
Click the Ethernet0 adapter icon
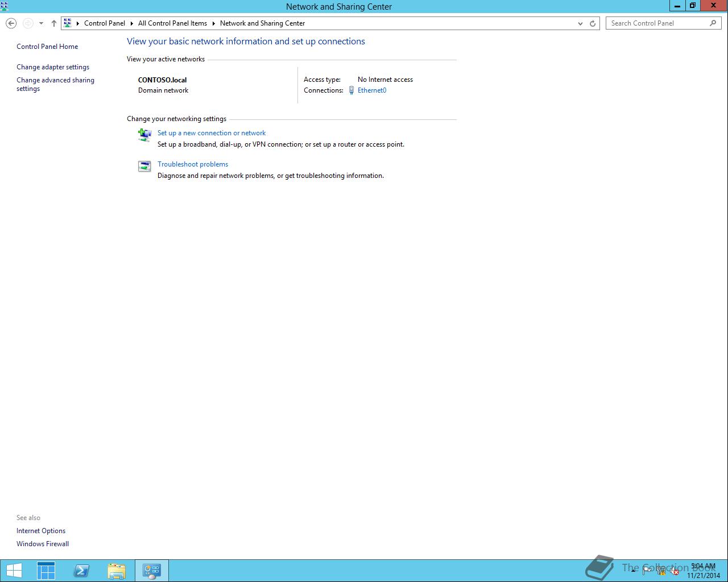(x=351, y=90)
